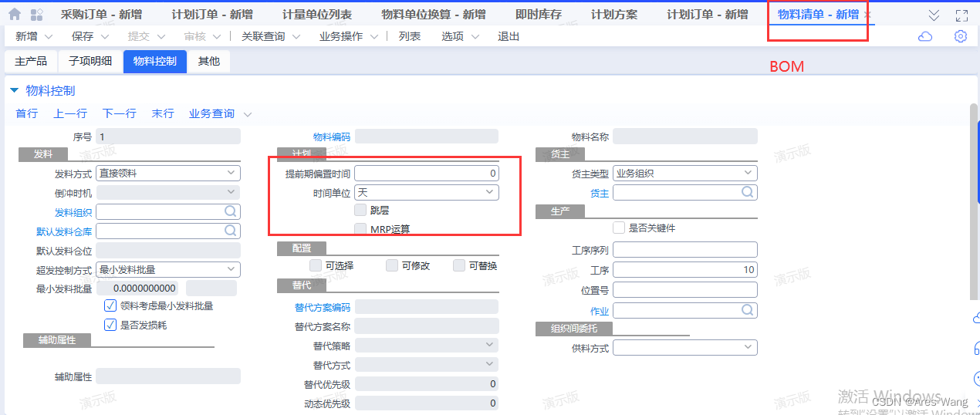
Task: Switch to the 采购订单 - 新增 tab
Action: [x=101, y=15]
